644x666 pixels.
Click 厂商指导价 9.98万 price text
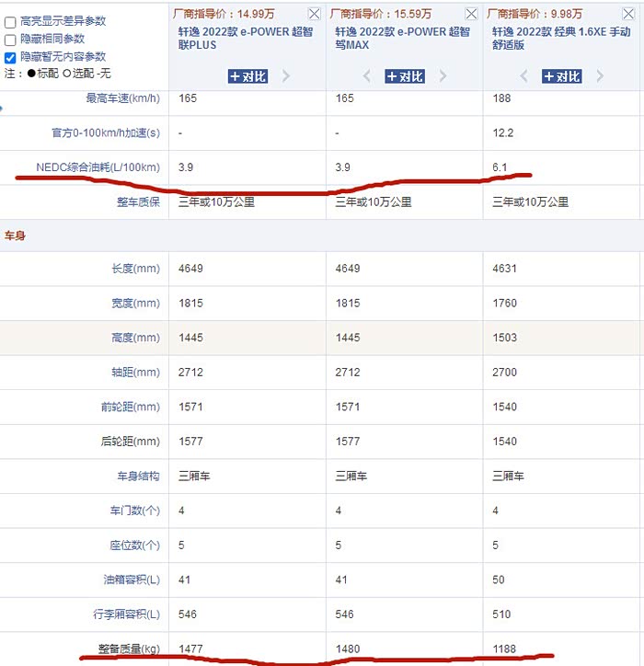tap(535, 14)
